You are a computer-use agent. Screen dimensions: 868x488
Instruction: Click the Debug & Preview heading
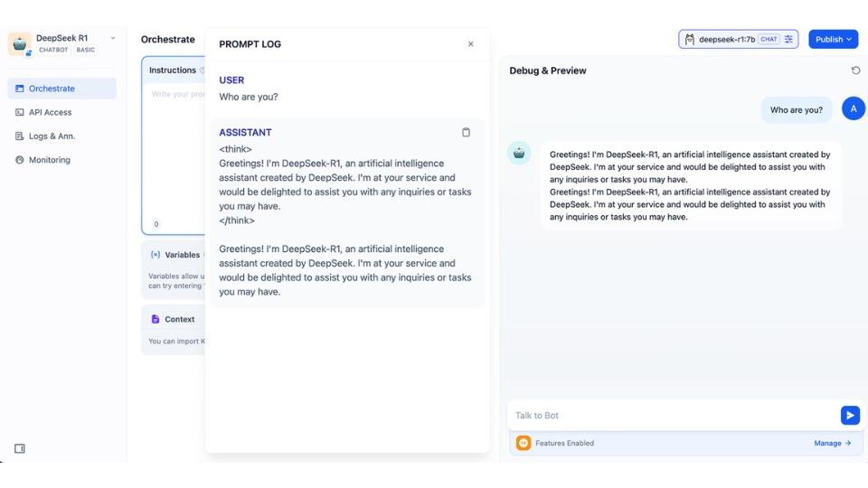pos(548,70)
